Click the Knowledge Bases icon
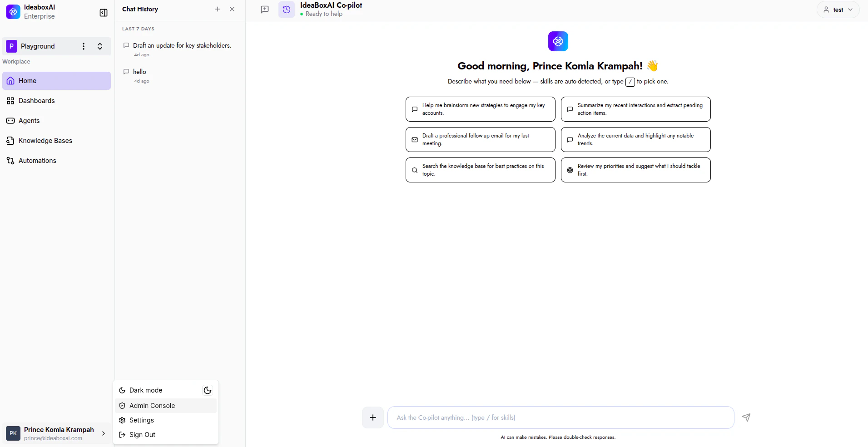This screenshot has width=868, height=447. pyautogui.click(x=10, y=141)
